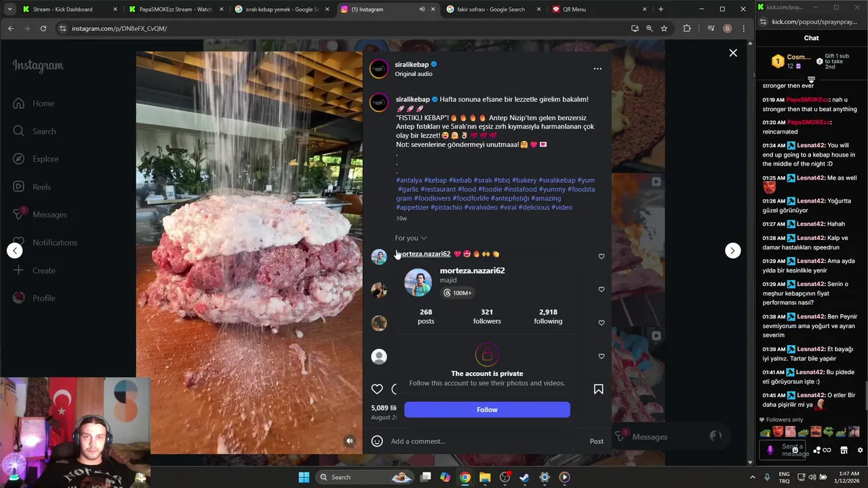Mute the Instagram tab via its speaker icon
Viewport: 868px width, 488px height.
(422, 9)
